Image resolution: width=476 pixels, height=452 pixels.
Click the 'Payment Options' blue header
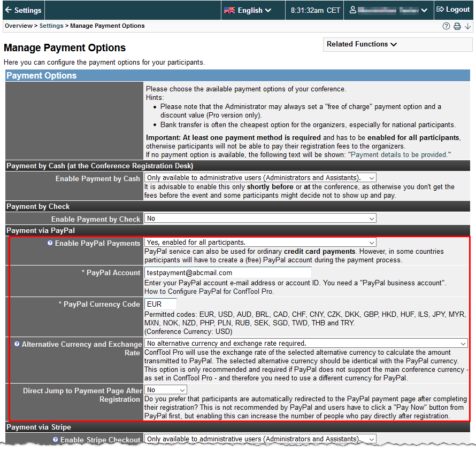237,75
